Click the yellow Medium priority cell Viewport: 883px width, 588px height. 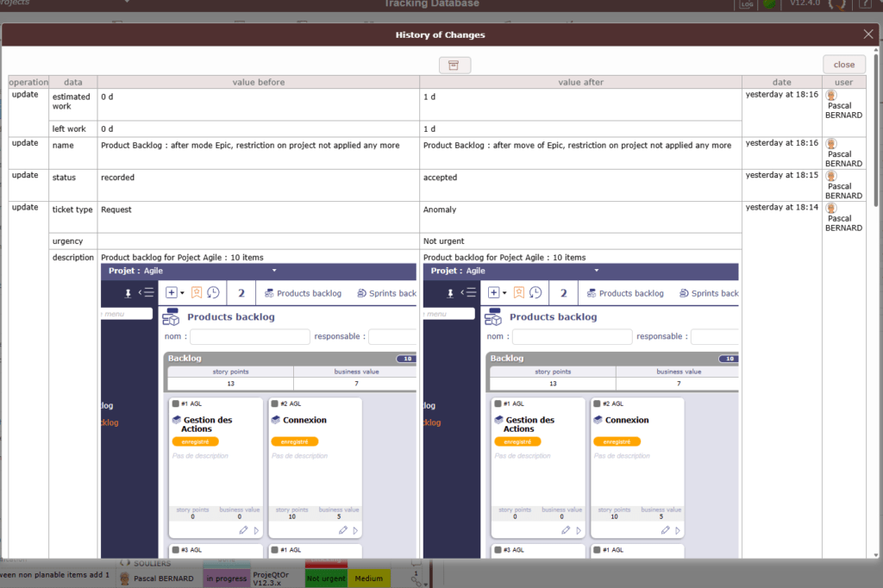tap(368, 579)
